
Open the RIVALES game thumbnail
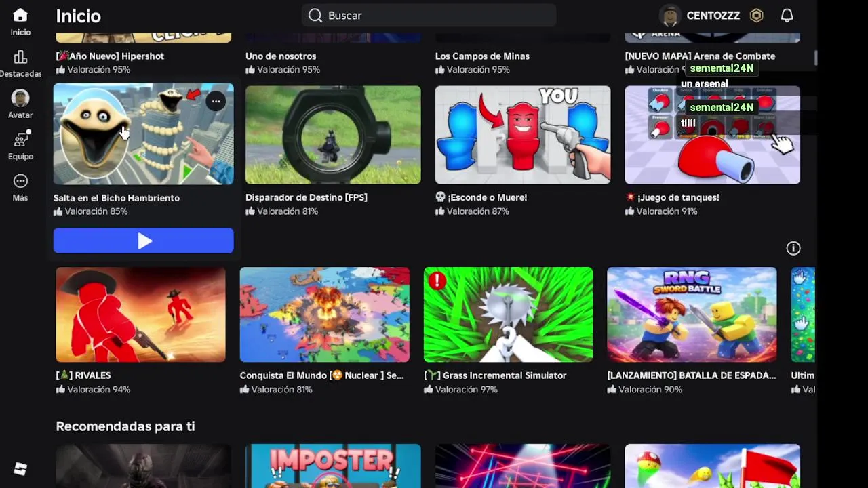[x=140, y=314]
